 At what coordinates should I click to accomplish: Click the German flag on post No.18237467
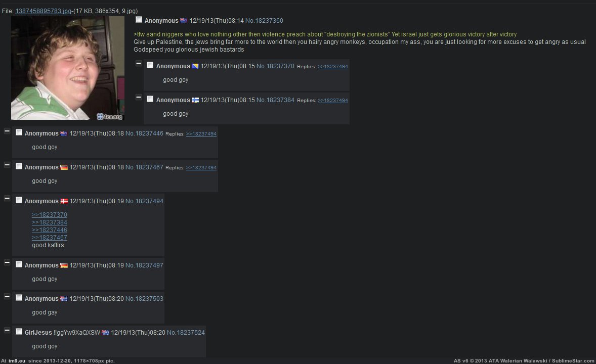pyautogui.click(x=64, y=167)
